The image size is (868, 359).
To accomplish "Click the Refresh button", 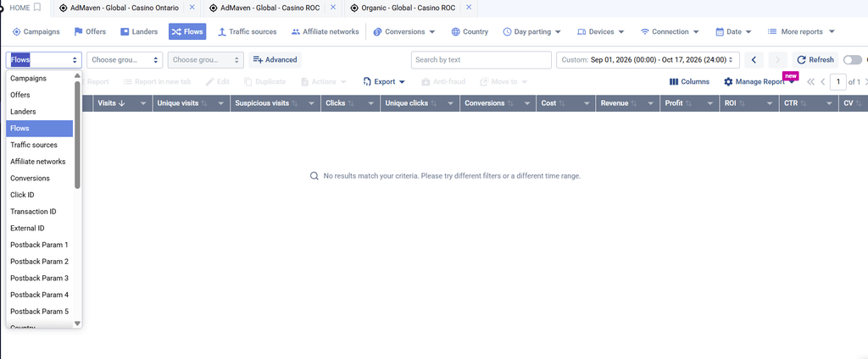I will coord(815,60).
